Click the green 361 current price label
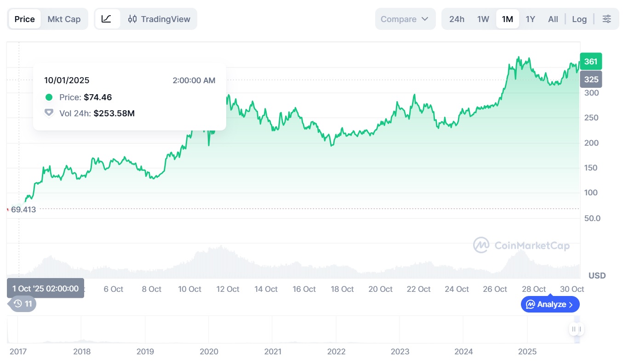Viewport: 623px width, 364px height. tap(591, 61)
